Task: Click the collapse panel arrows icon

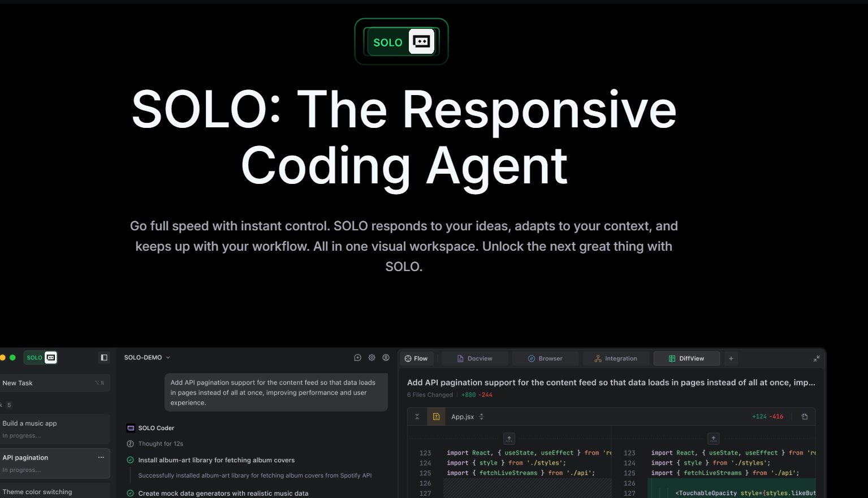Action: coord(817,358)
